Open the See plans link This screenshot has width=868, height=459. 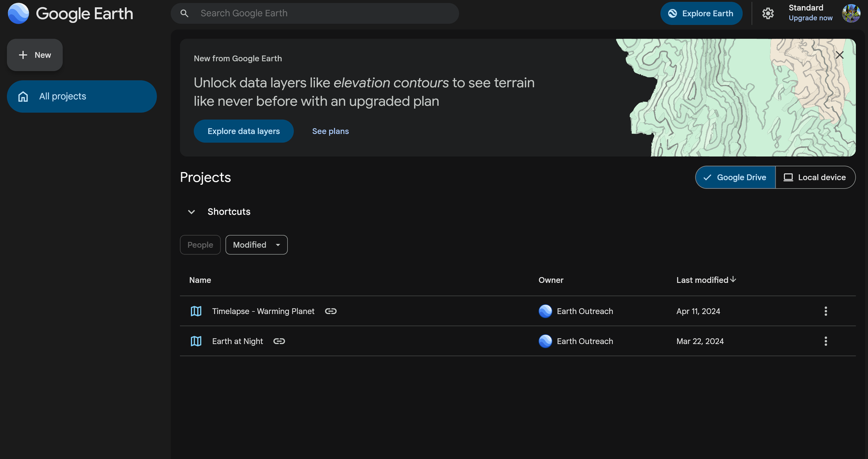tap(330, 131)
